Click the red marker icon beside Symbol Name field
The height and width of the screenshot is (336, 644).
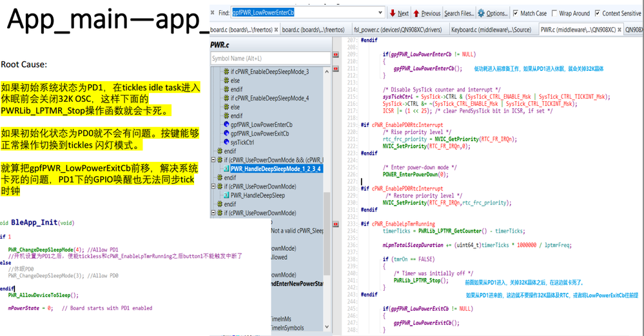[336, 55]
